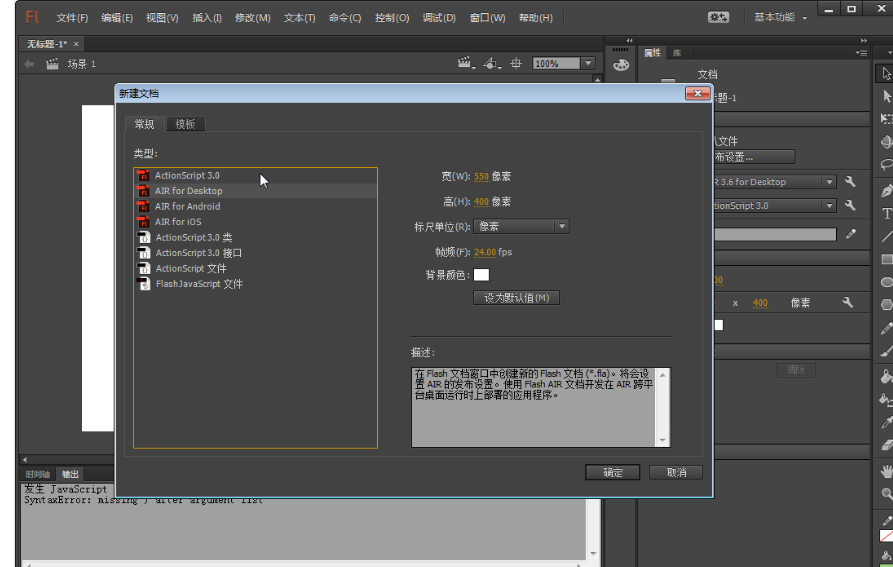This screenshot has height=567, width=893.
Task: Click the Edit Symbols icon
Action: pyautogui.click(x=491, y=63)
